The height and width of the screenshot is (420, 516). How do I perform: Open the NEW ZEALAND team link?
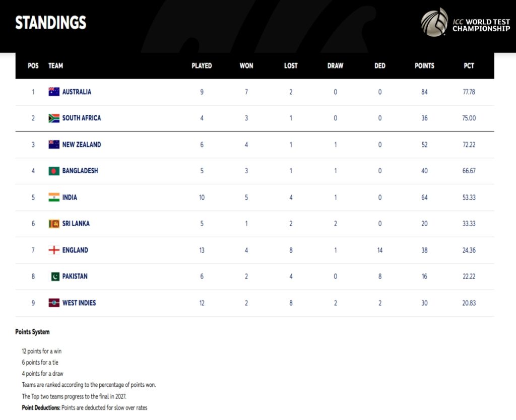point(82,145)
